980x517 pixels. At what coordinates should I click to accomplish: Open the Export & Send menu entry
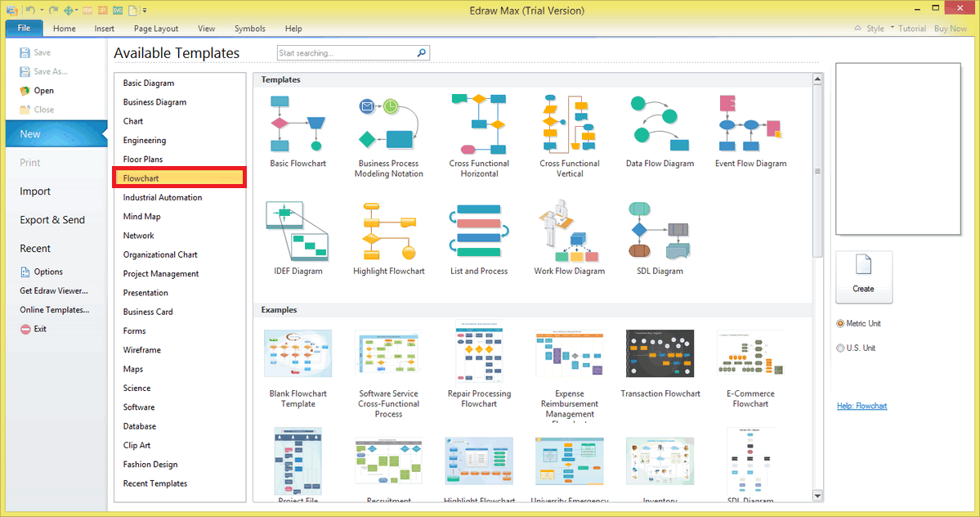(x=51, y=220)
